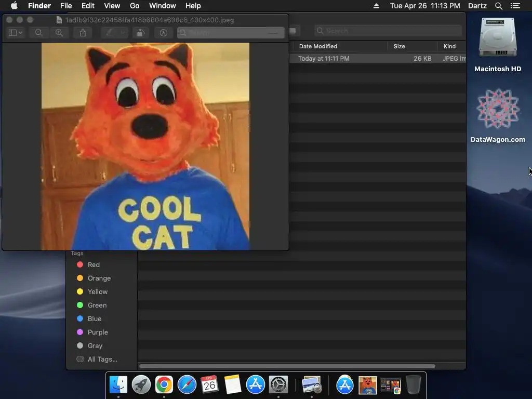Show the Markup toolbar in Preview
Screen dimensions: 532x399
click(x=164, y=33)
